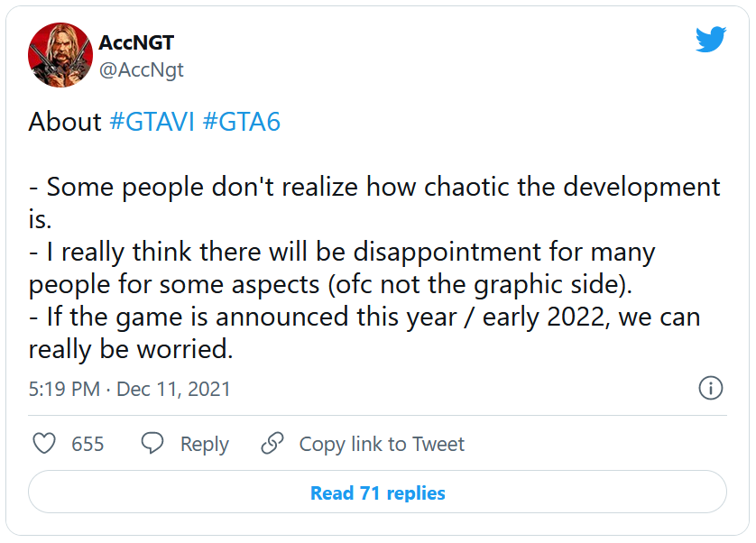Click the sentence mentioning disappointment for many
The width and height of the screenshot is (756, 543).
point(343,252)
